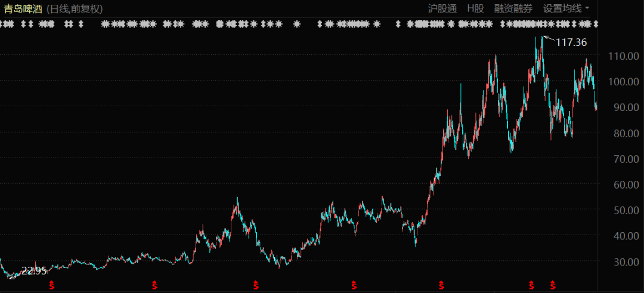
Task: Click the 22.95 low price label
Action: [x=34, y=271]
